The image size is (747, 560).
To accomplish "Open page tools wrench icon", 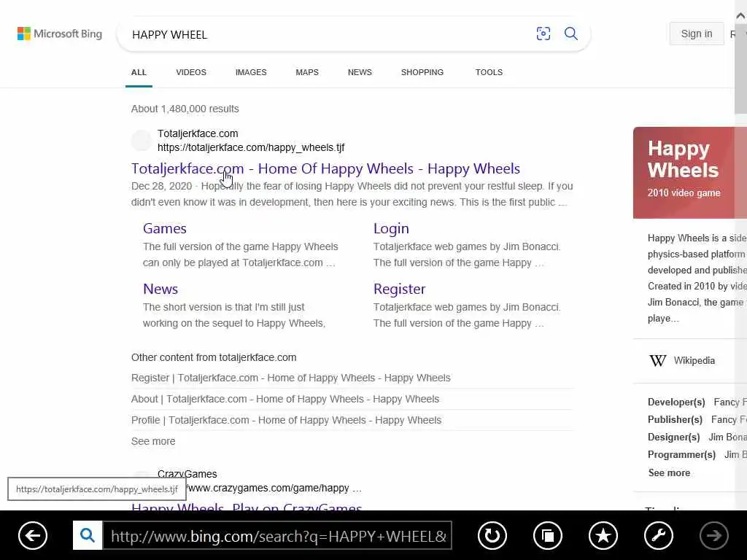I will click(659, 536).
